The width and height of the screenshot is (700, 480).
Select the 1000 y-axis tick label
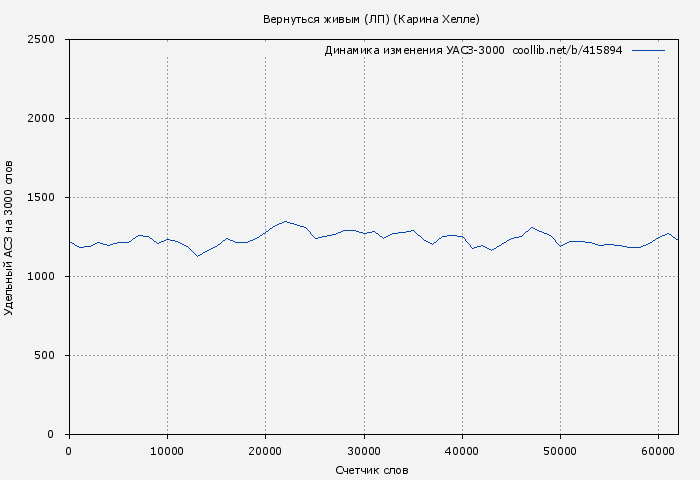(x=47, y=277)
